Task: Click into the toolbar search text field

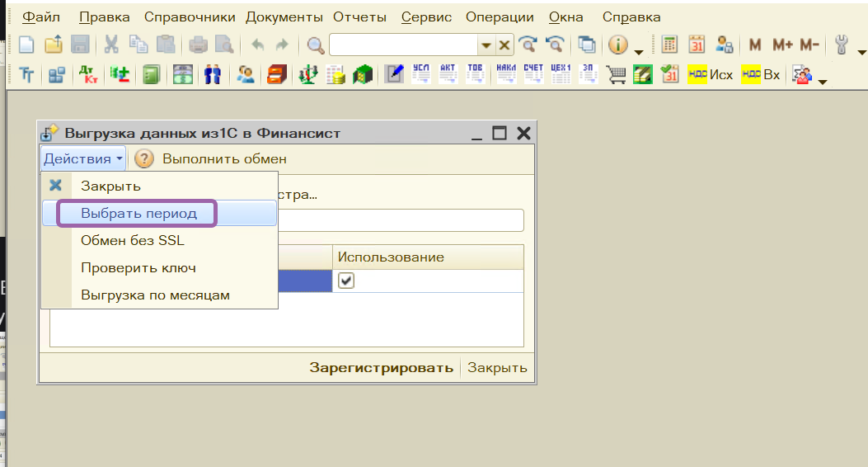Action: click(x=404, y=45)
